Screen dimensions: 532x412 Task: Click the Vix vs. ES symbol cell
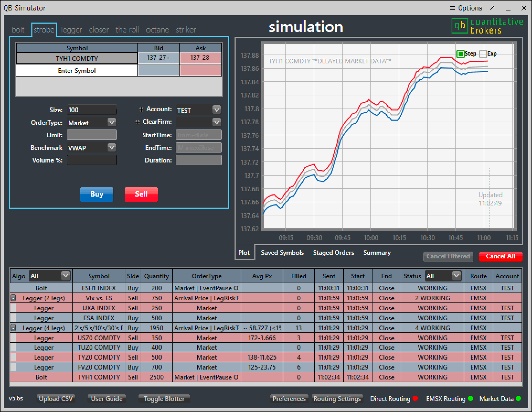point(99,298)
